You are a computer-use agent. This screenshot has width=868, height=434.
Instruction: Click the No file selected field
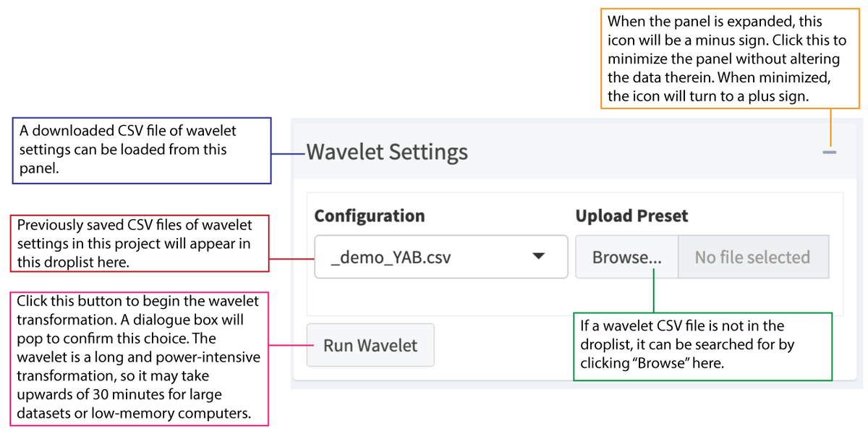754,257
